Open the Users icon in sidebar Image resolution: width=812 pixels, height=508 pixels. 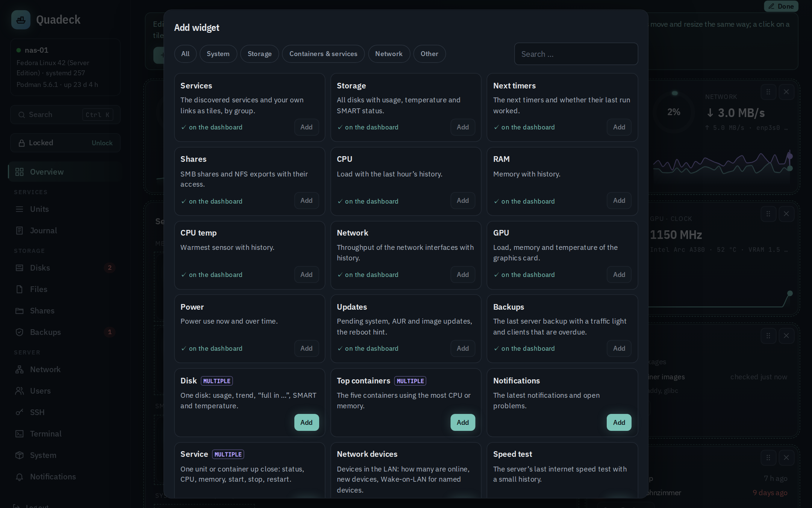click(x=20, y=391)
